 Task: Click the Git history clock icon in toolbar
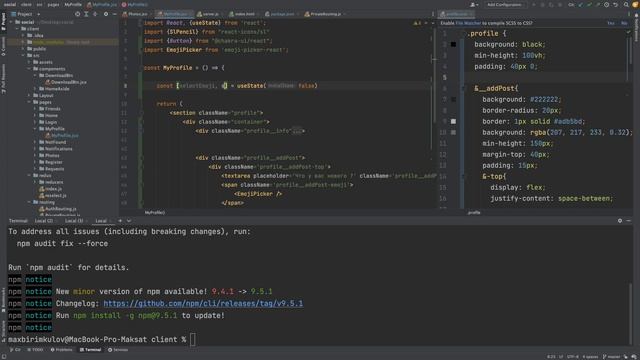pos(607,4)
